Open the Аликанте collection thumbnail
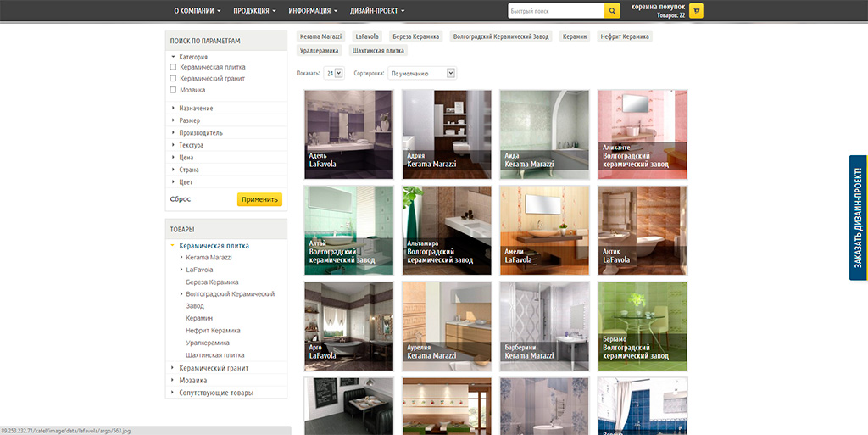 point(643,135)
